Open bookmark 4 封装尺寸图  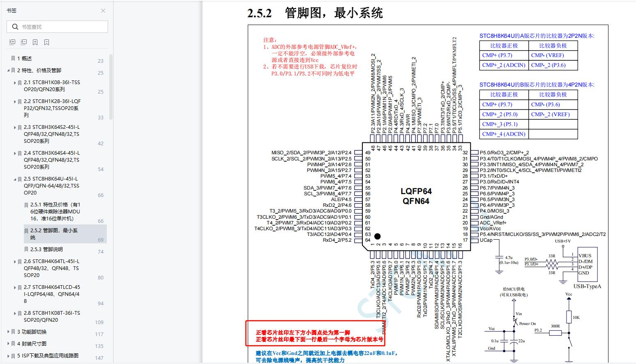coord(32,343)
